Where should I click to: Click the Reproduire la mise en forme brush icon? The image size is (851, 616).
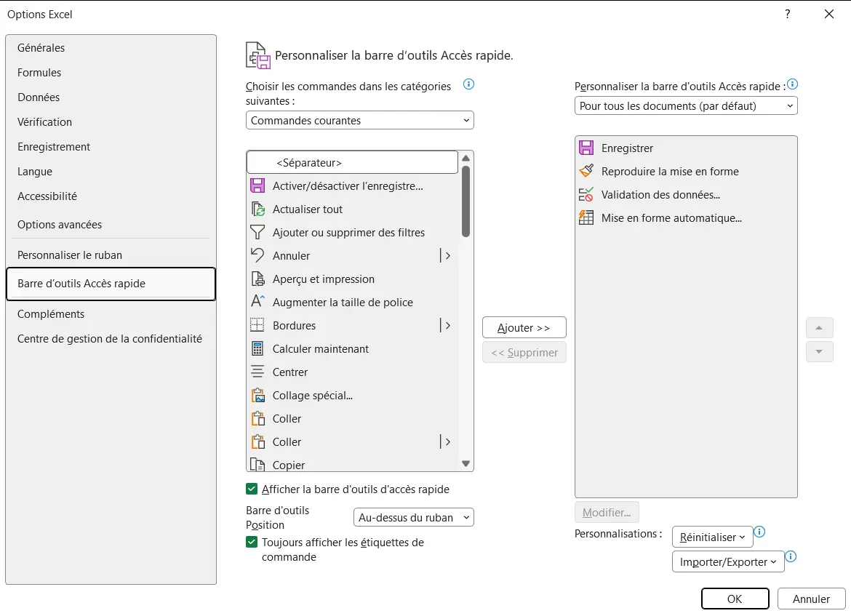coord(586,171)
